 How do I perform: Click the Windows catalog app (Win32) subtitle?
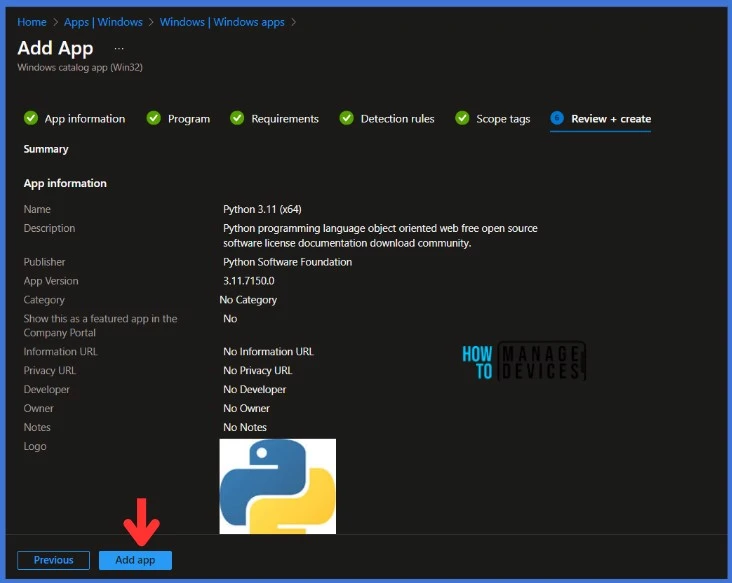[80, 67]
